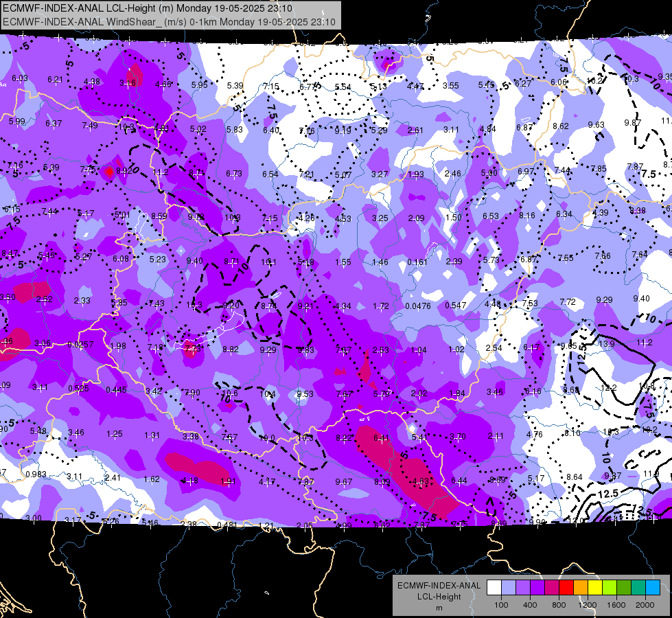The height and width of the screenshot is (618, 672).
Task: Click the unit label m in the legend
Action: (x=439, y=608)
